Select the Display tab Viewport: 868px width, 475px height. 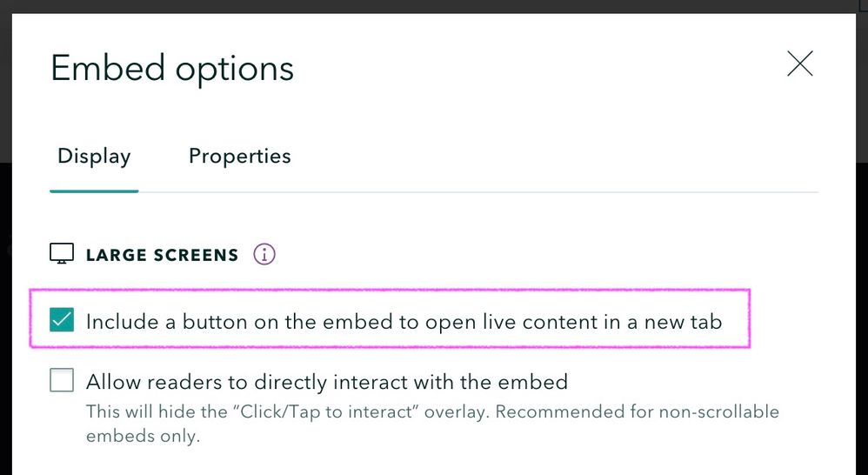click(94, 157)
